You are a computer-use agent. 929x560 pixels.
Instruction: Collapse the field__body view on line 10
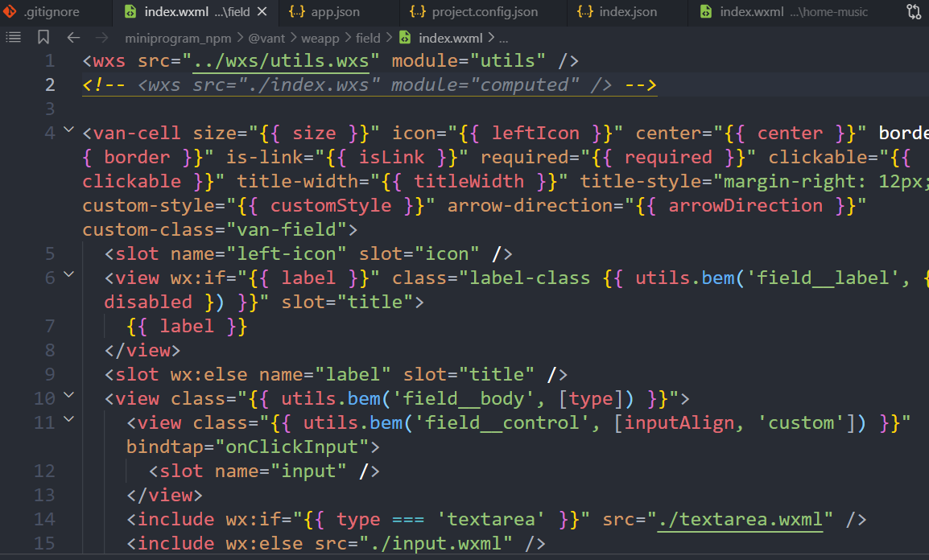68,393
